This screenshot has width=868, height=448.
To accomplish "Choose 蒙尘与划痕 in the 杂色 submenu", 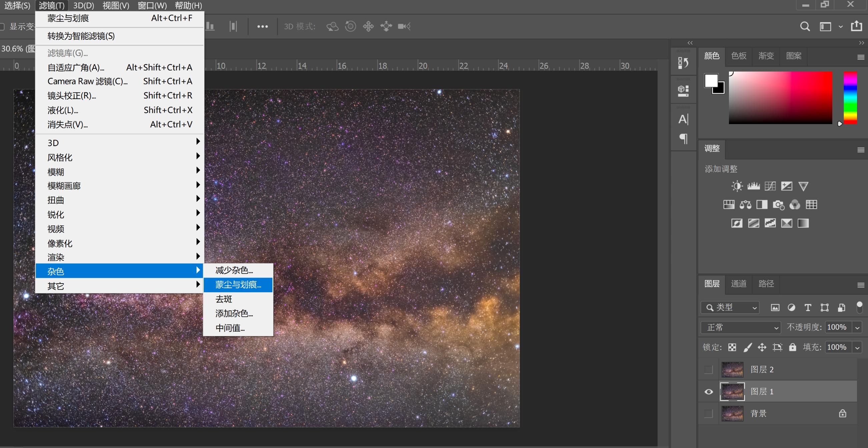I will [238, 285].
